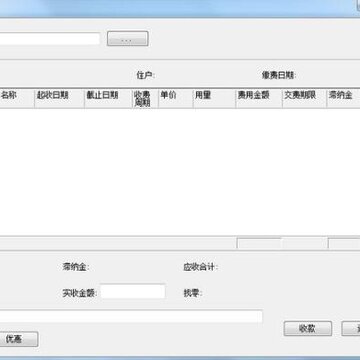The width and height of the screenshot is (360, 360).
Task: Click the long remarks field above 优惠
Action: pyautogui.click(x=131, y=316)
